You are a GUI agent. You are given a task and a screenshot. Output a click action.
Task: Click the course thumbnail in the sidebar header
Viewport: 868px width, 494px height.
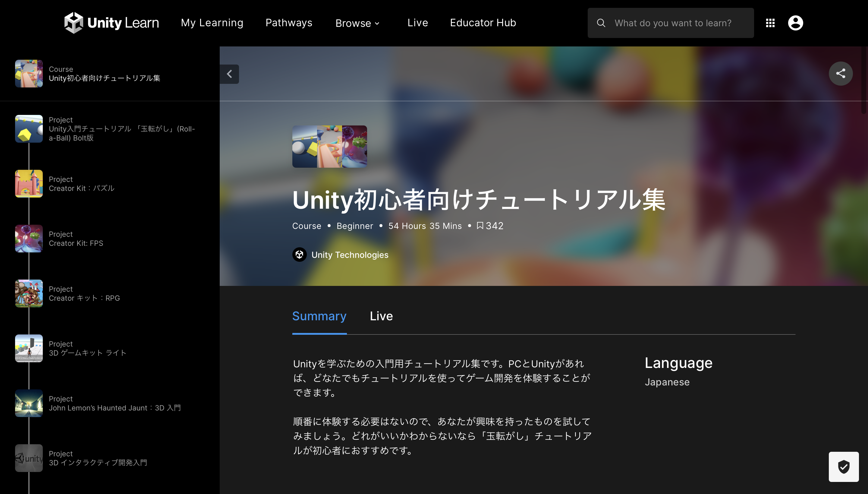[29, 74]
